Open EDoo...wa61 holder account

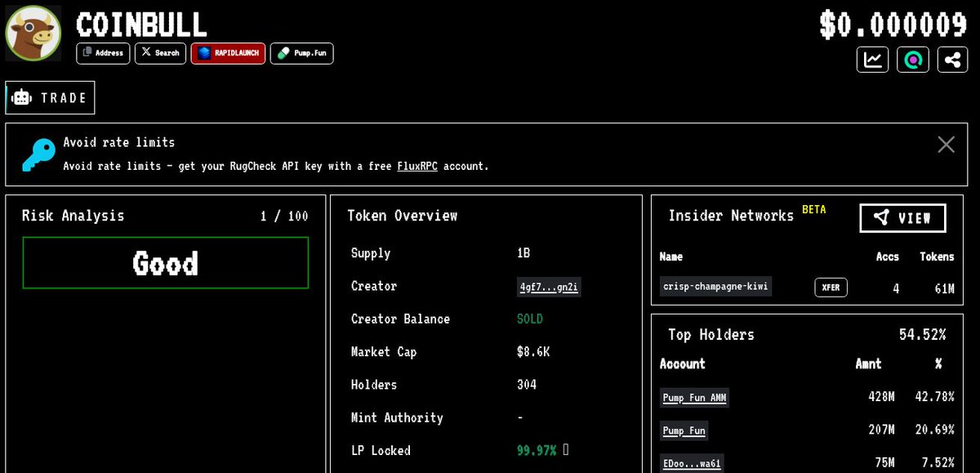691,465
